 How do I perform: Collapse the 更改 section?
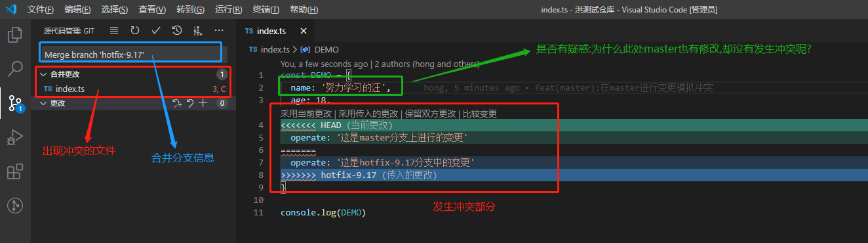pos(43,103)
